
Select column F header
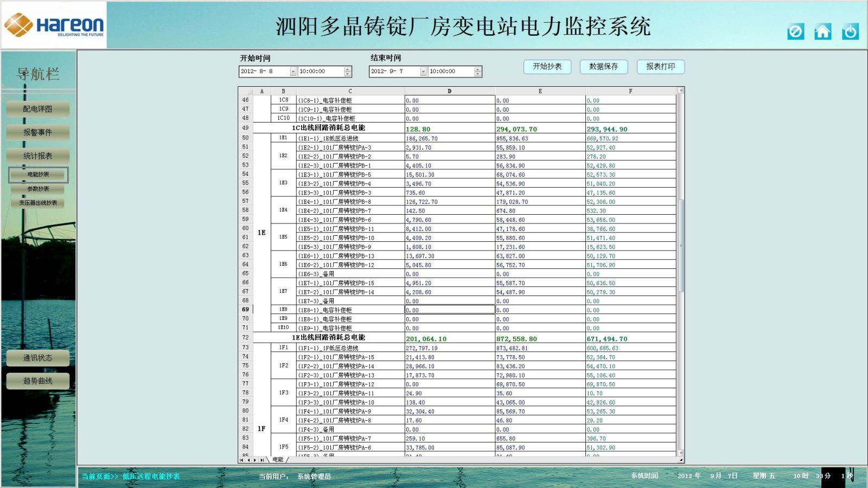630,91
